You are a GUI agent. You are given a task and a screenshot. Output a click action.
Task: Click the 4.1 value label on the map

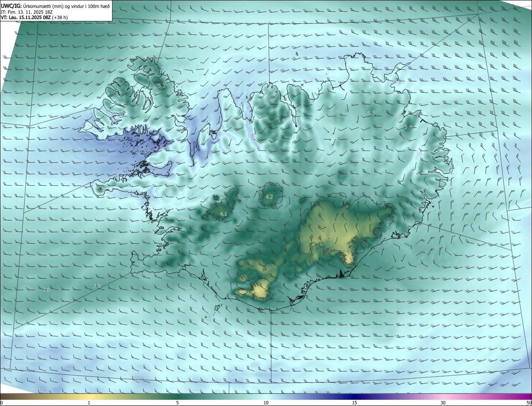pyautogui.click(x=223, y=214)
